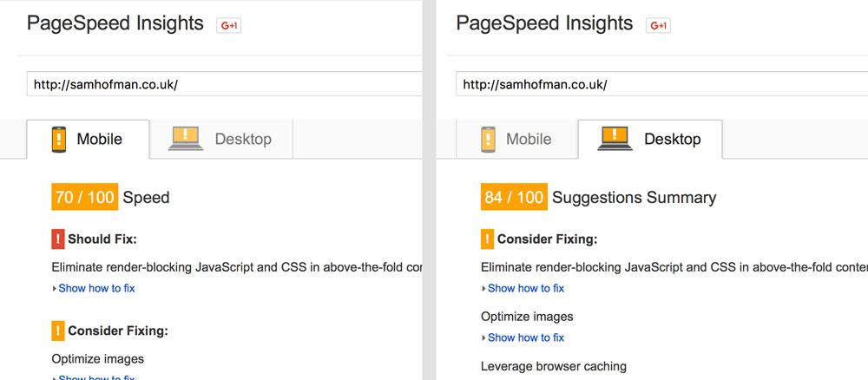Click the 70 / 100 score badge
Viewport: 868px width, 380px height.
(x=85, y=198)
